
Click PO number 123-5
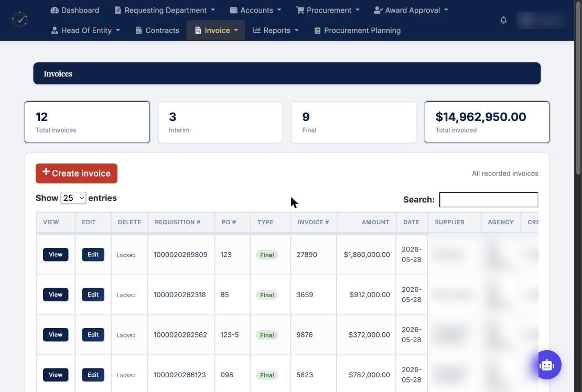coord(229,335)
